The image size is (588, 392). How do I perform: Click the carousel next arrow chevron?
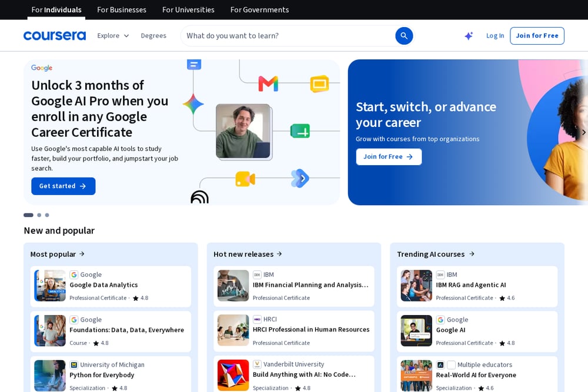[x=583, y=132]
